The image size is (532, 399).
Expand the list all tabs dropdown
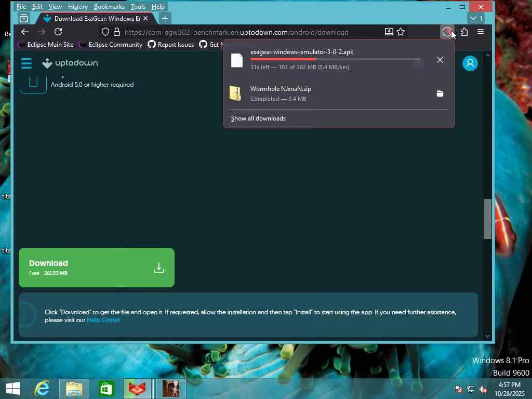(x=476, y=18)
